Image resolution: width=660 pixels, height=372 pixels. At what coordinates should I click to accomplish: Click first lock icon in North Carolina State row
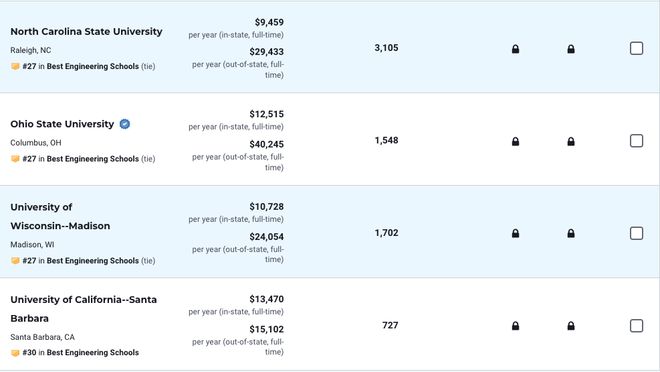click(x=515, y=49)
